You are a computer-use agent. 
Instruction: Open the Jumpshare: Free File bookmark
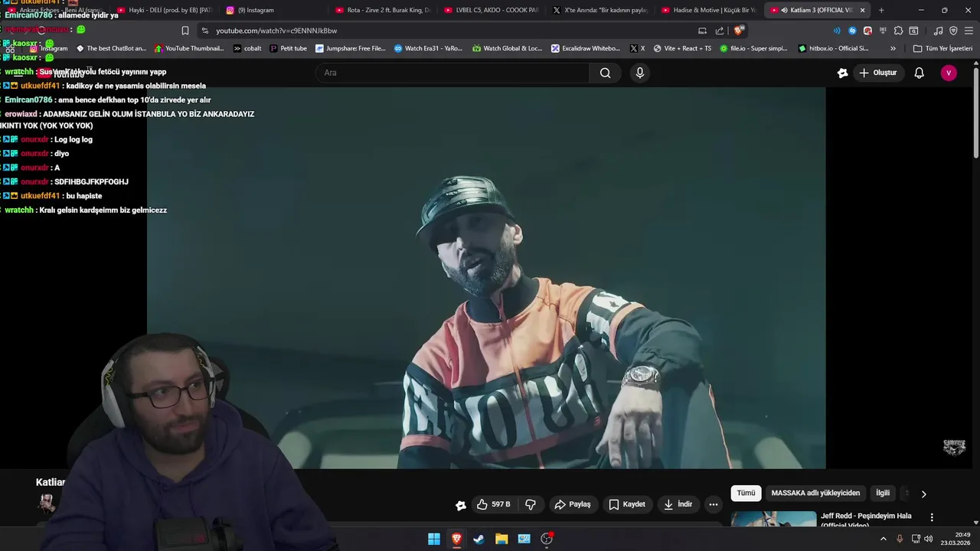coord(351,48)
